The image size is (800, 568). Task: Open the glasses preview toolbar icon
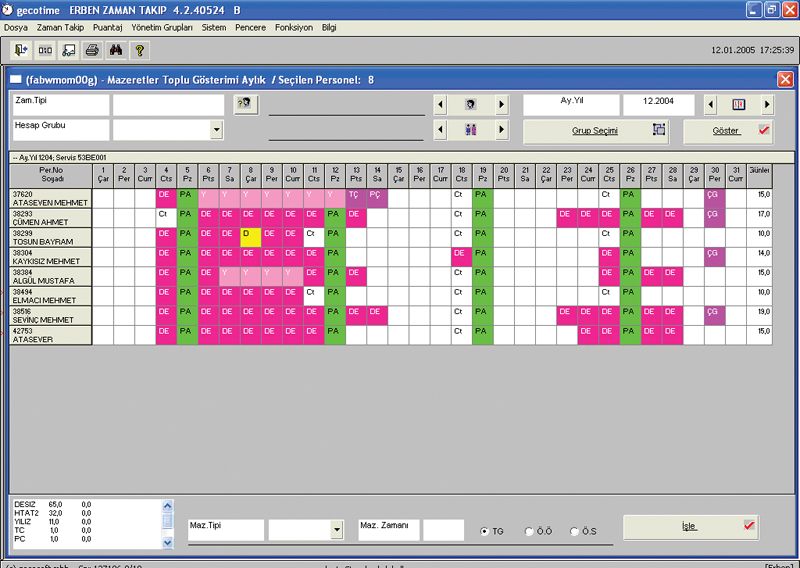(x=68, y=50)
